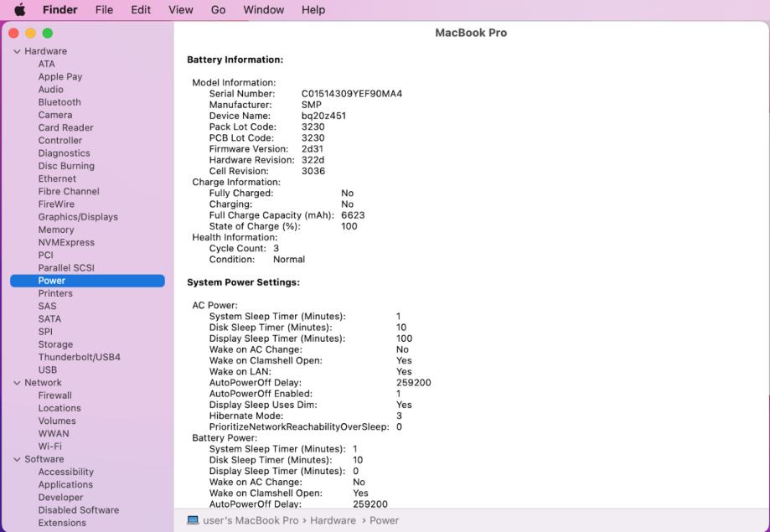Select Ethernet in the sidebar
The width and height of the screenshot is (770, 532).
[57, 178]
